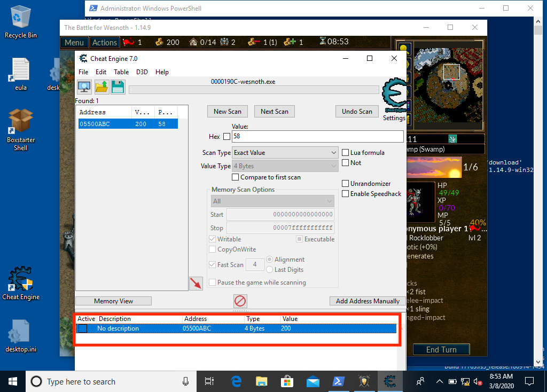The width and height of the screenshot is (547, 392).
Task: Activate the Cortana microphone icon
Action: pos(185,381)
